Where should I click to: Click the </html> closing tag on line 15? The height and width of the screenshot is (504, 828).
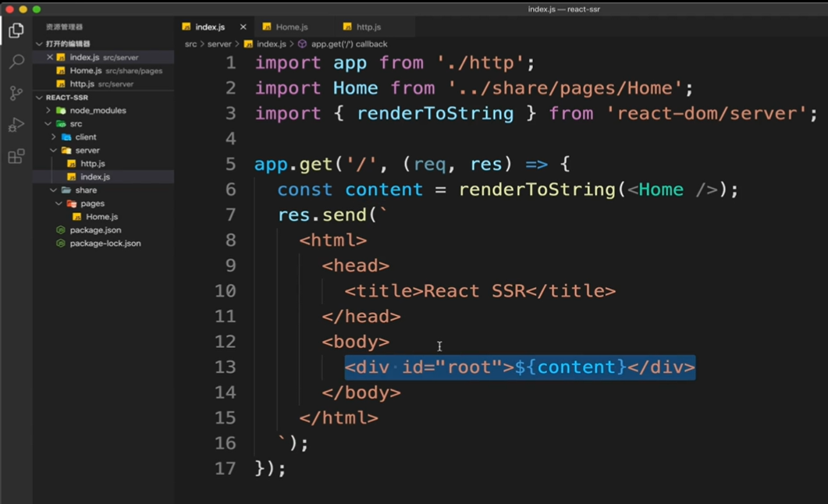tap(339, 417)
